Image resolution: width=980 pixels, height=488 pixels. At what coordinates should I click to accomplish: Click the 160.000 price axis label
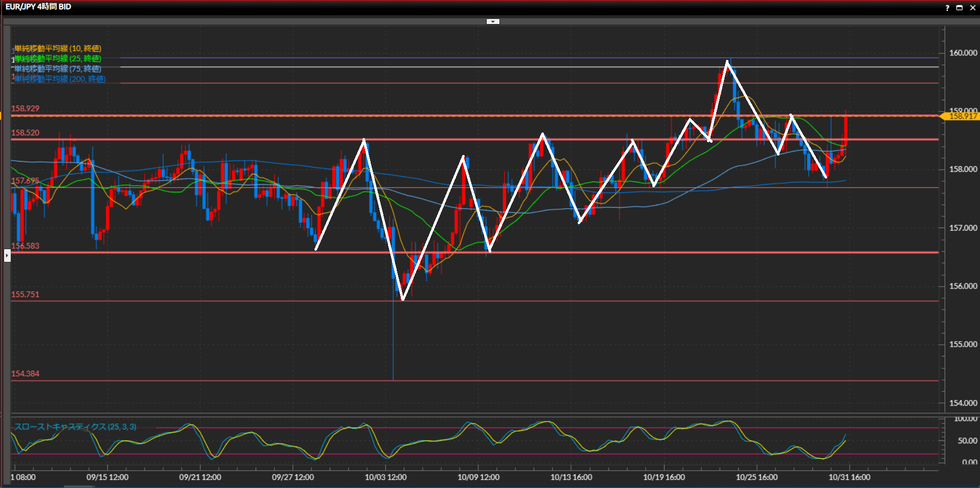pyautogui.click(x=963, y=53)
